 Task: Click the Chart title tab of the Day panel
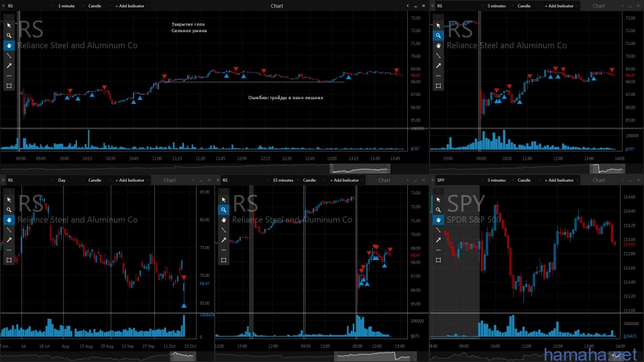coord(169,180)
